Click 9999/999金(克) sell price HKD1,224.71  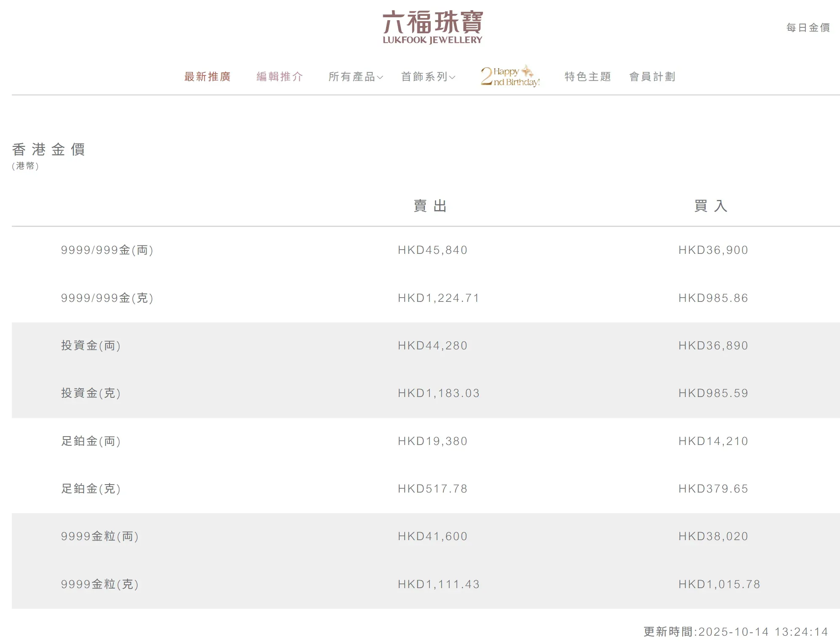click(x=438, y=298)
